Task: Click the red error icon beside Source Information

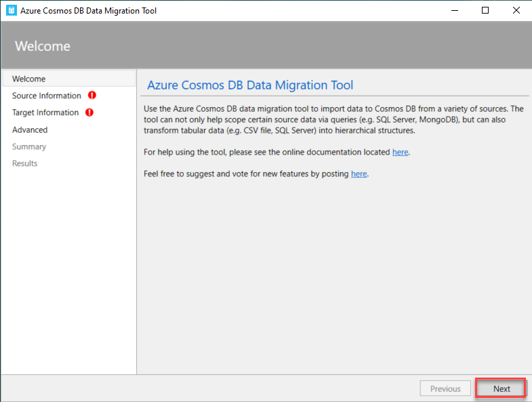Action: tap(92, 96)
